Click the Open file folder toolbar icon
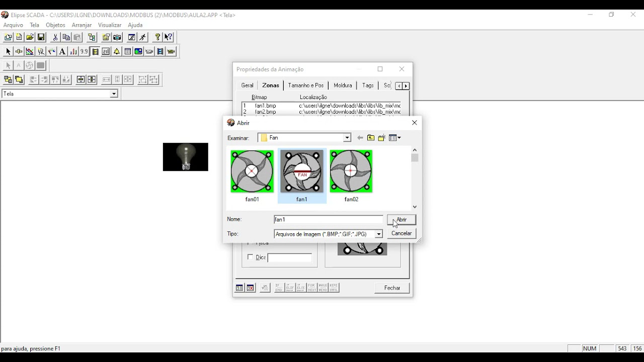Screen dimensions: 644x362 click(x=30, y=37)
